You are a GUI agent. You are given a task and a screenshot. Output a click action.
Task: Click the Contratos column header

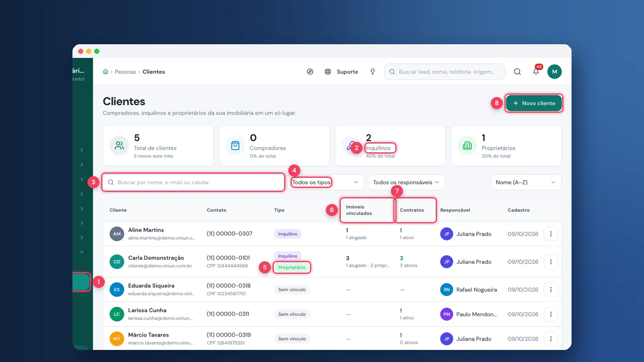point(412,210)
